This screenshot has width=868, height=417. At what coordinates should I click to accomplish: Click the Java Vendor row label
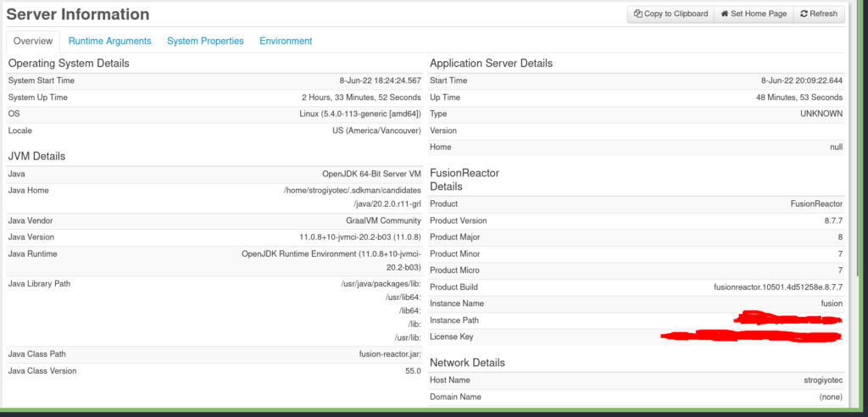coord(31,220)
